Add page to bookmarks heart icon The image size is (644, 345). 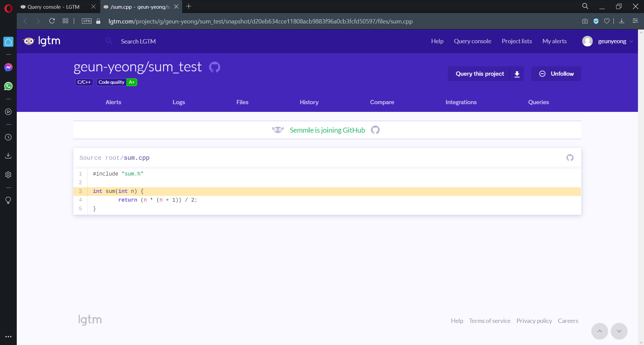[607, 21]
